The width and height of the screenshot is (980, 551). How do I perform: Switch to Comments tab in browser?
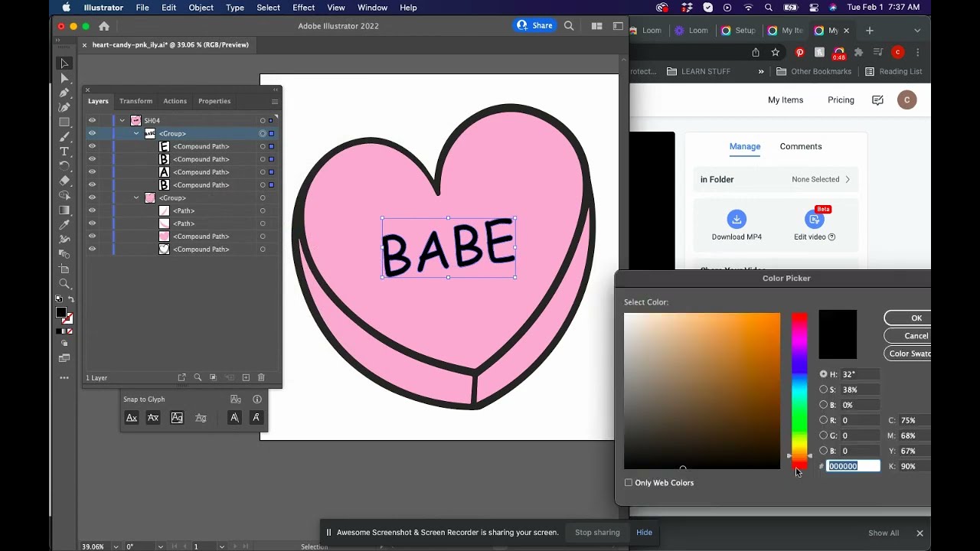(801, 146)
